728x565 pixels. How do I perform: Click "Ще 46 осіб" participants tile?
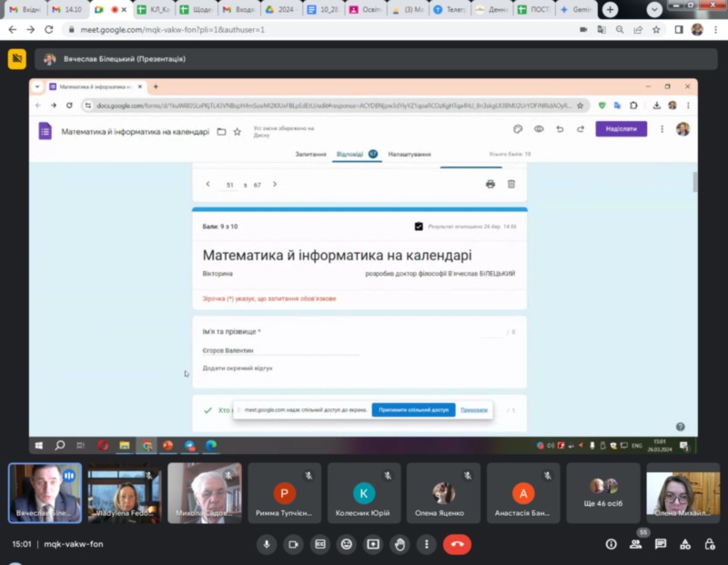pos(602,493)
